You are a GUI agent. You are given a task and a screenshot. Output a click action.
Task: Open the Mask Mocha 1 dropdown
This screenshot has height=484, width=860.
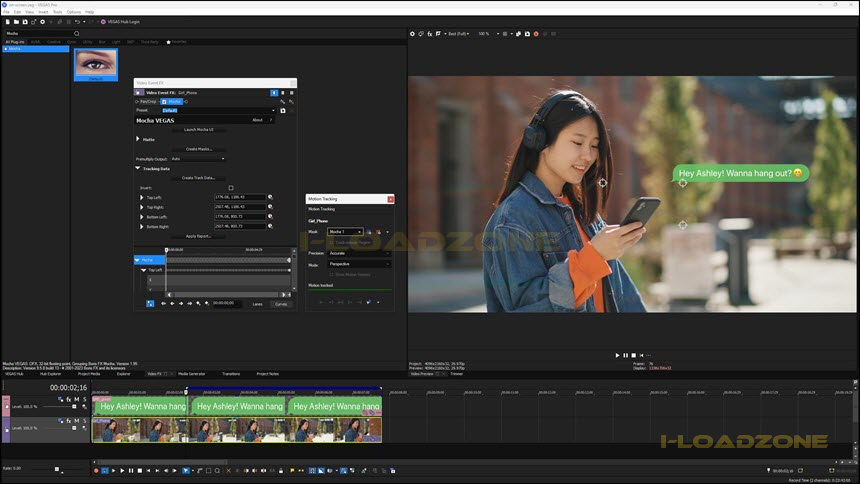coord(346,232)
